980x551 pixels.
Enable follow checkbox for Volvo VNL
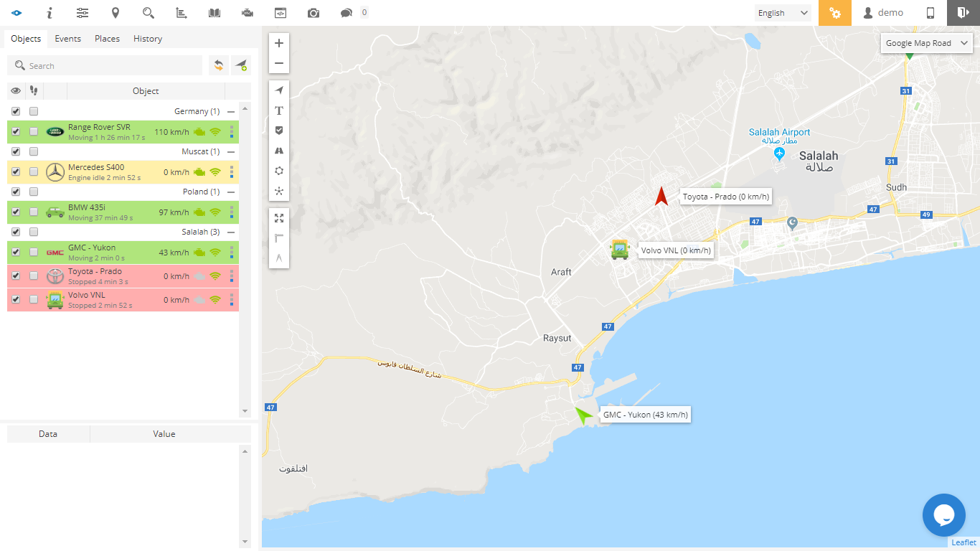pos(34,299)
